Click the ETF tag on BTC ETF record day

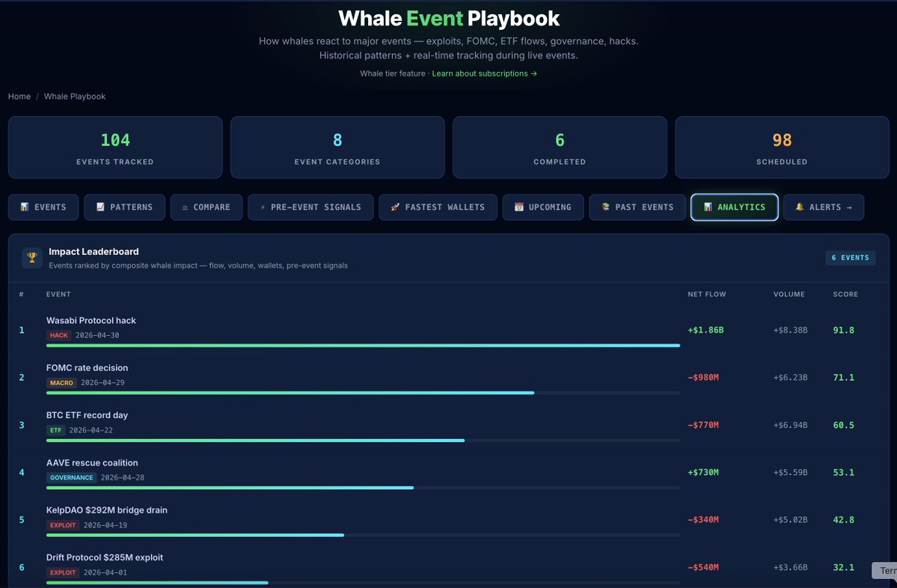[55, 430]
